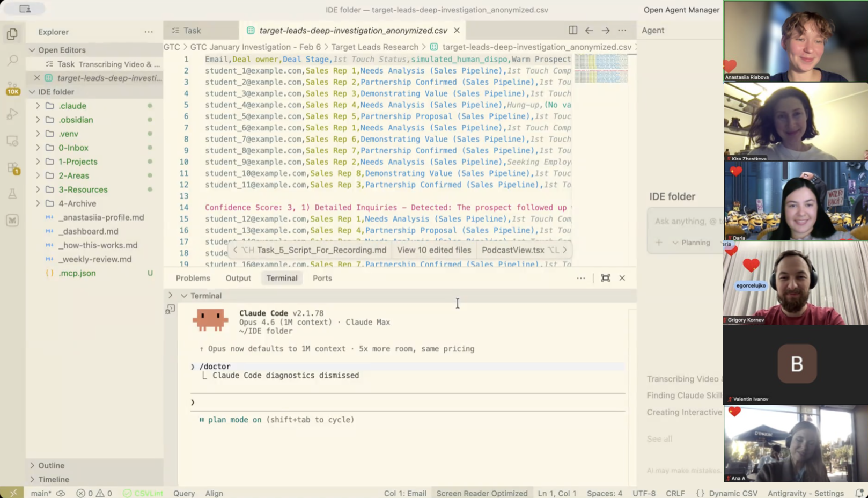Open _weekly-review.md in Explorer
868x498 pixels.
click(x=95, y=259)
